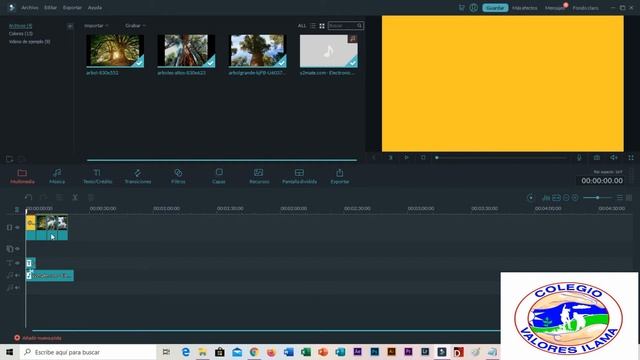Adjust the timeline zoom slider
The height and width of the screenshot is (360, 640).
tap(597, 198)
